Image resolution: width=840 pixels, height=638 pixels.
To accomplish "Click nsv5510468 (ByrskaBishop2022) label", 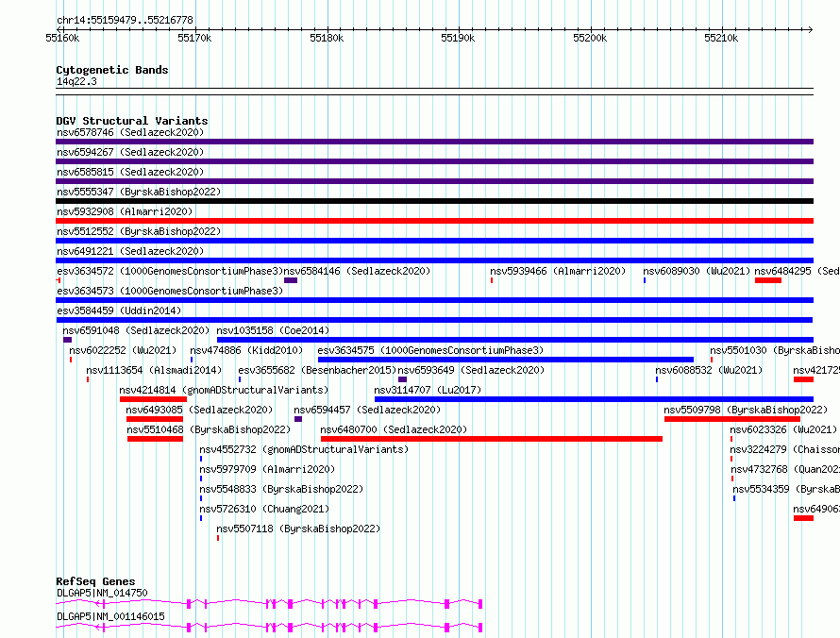I will coord(209,429).
